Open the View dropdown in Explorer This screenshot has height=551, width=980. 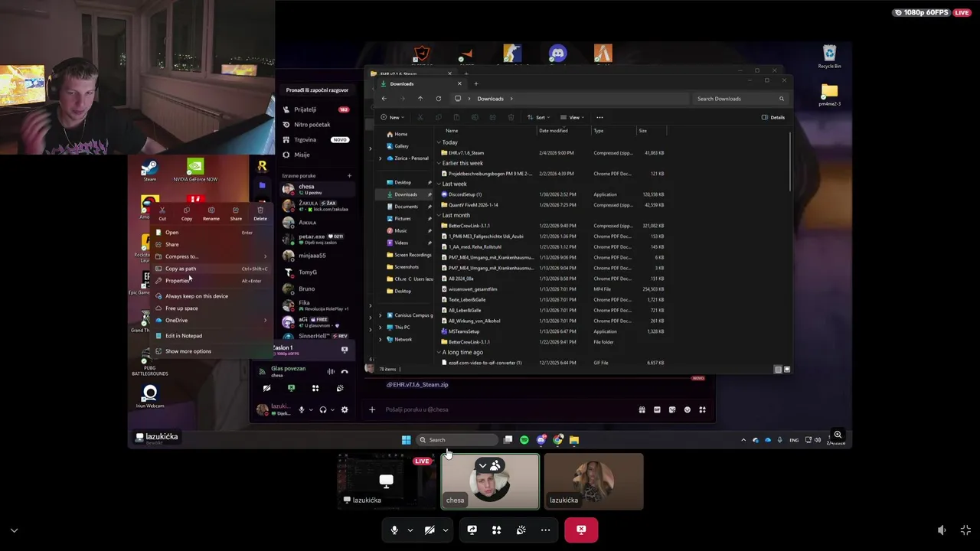(571, 117)
